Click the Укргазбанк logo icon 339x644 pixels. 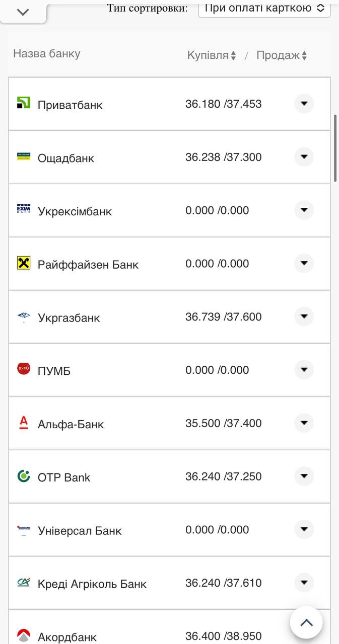[24, 316]
